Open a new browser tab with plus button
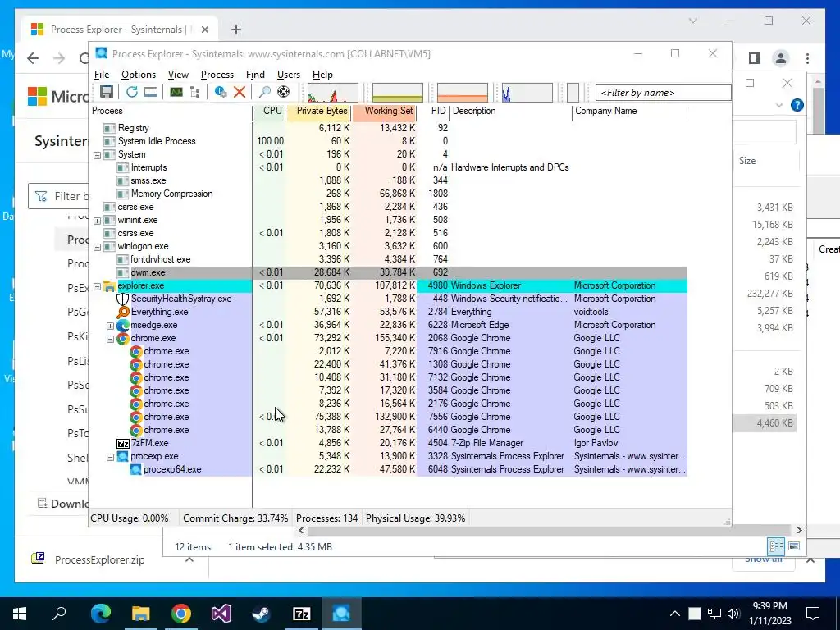The height and width of the screenshot is (630, 840). coord(236,30)
